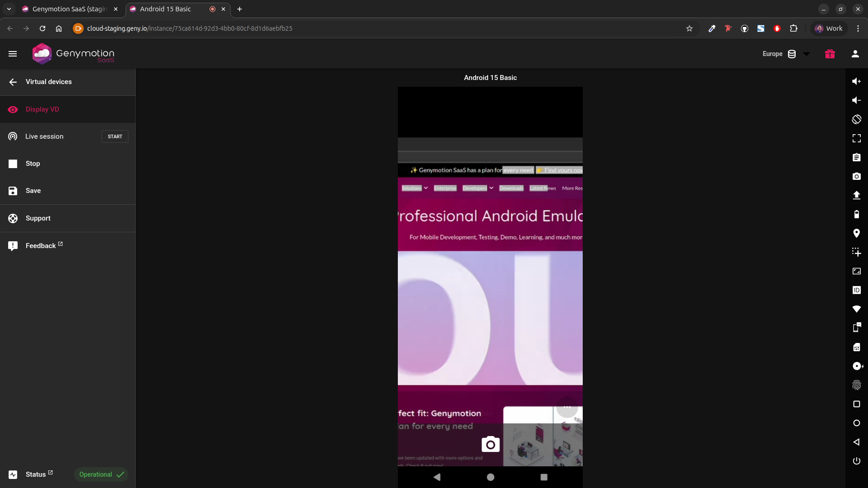Open Chrome three-dot menu
Viewport: 868px width, 488px height.
(x=858, y=28)
